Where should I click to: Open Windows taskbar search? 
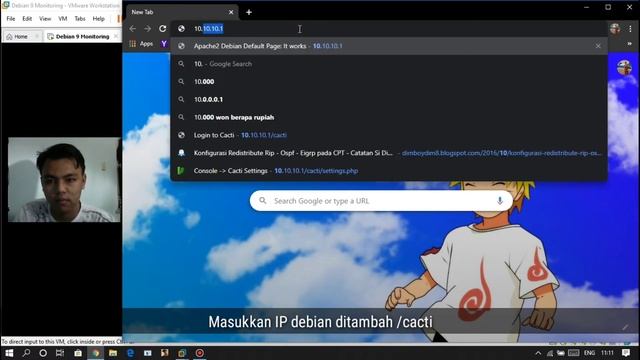27,353
